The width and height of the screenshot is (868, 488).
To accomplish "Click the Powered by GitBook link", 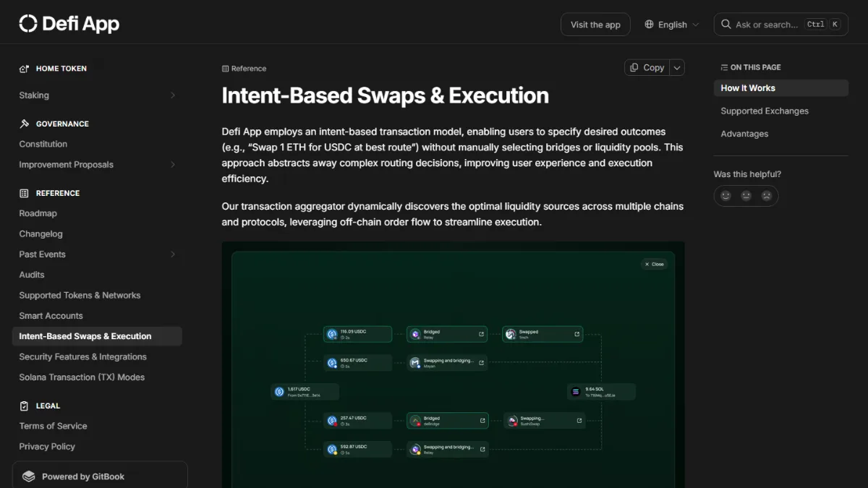I will (100, 476).
